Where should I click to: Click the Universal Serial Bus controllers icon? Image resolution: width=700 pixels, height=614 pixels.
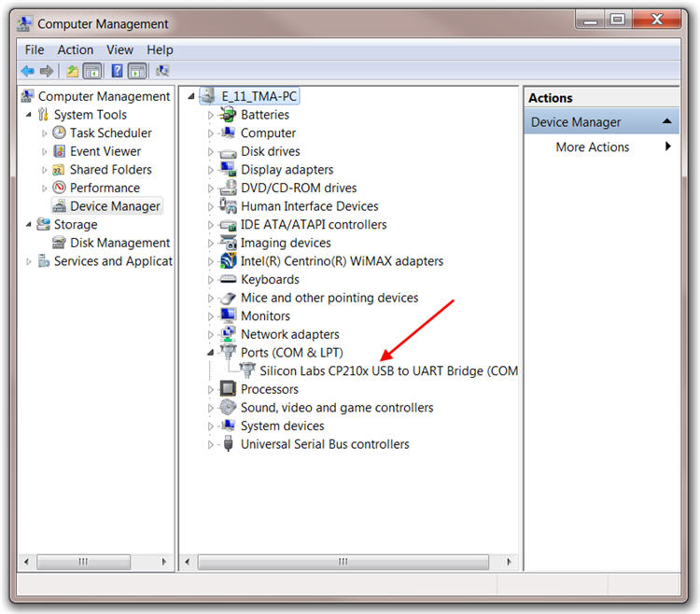click(228, 443)
